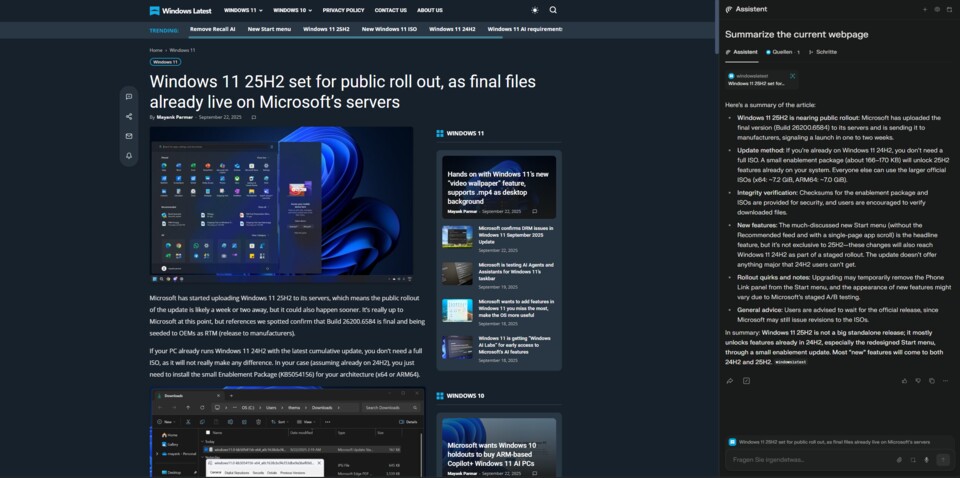Screen dimensions: 960x478
Task: Open the trending "Remove Recall AI" link
Action: [212, 29]
